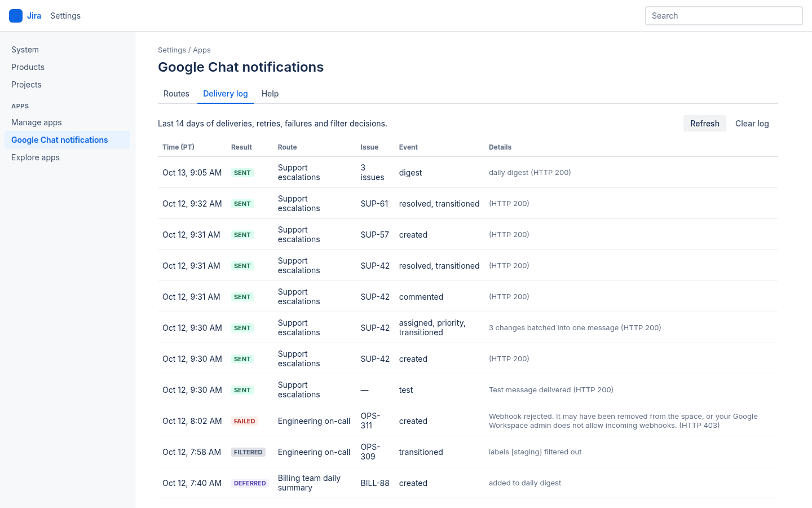Click the Time (PT) column header

point(178,147)
